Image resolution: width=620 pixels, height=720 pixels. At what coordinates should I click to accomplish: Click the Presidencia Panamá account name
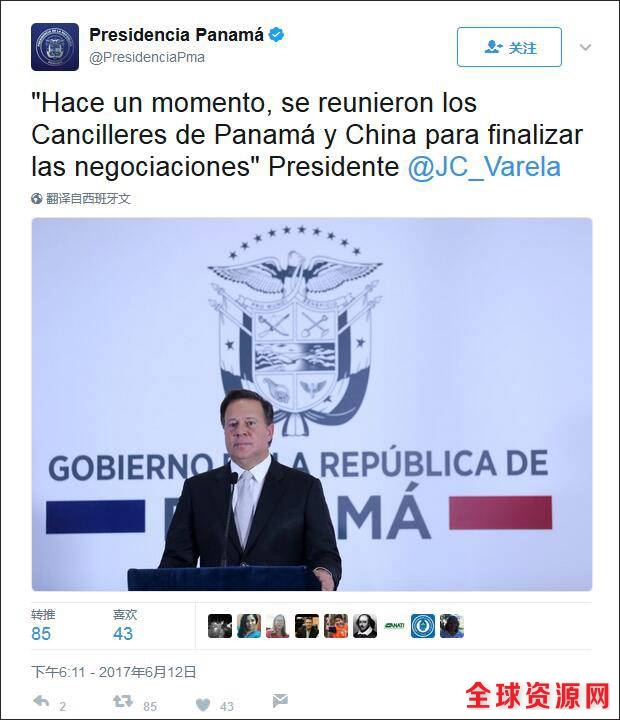[x=176, y=35]
